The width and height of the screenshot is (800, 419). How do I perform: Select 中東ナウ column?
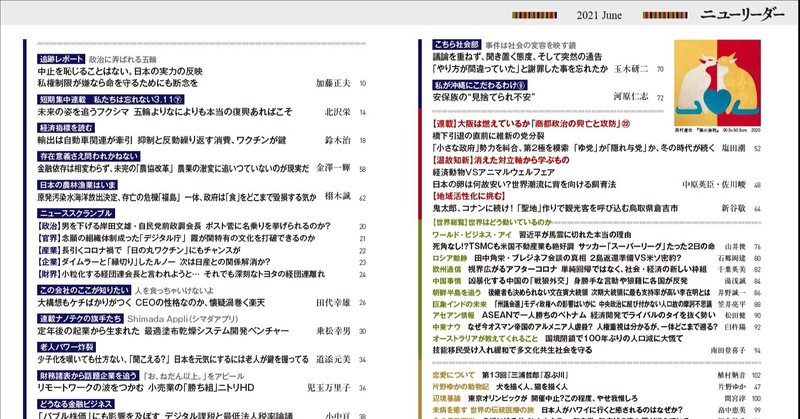(x=446, y=327)
